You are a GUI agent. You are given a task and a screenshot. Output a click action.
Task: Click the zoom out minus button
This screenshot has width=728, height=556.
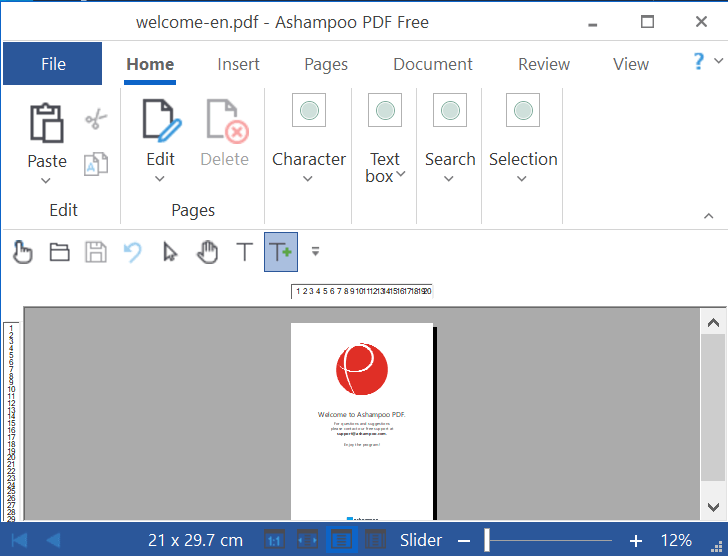(464, 541)
